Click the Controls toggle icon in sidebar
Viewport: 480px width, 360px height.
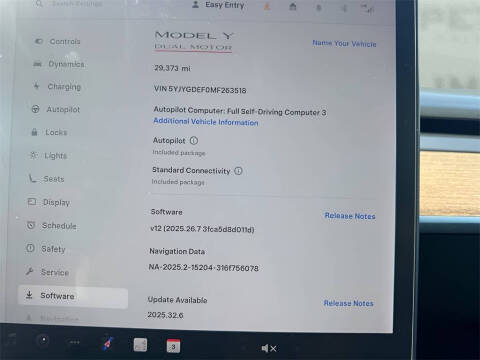39,41
